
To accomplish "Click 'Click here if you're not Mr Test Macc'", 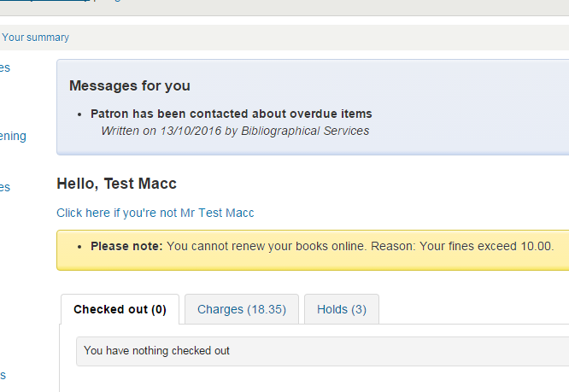I will (x=155, y=213).
